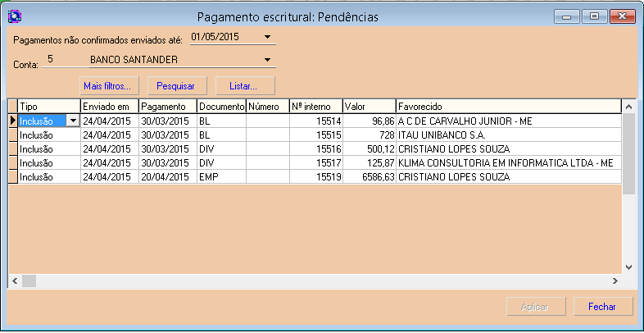644x333 pixels.
Task: Click the value 125,87
Action: click(x=370, y=163)
